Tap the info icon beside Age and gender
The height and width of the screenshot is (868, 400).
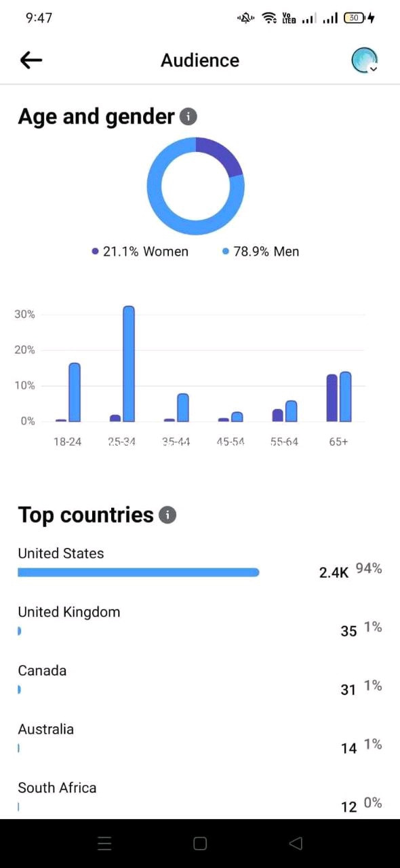click(188, 117)
